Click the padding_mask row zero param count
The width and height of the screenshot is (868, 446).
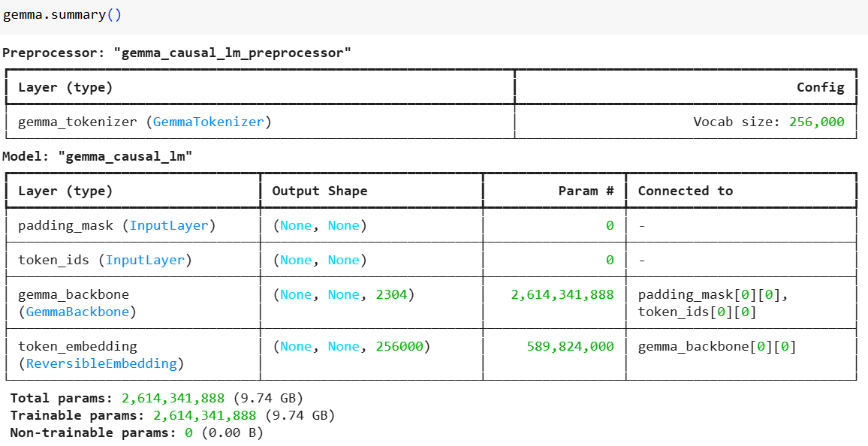610,226
